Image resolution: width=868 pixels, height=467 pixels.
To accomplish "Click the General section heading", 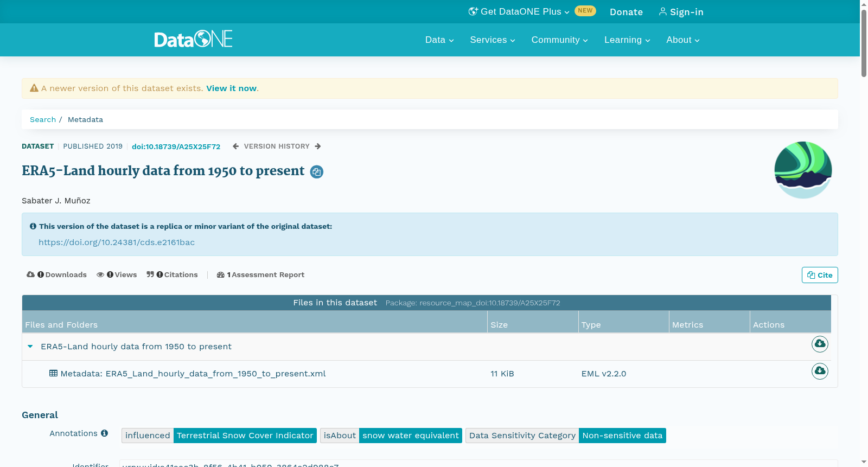I will pos(40,415).
